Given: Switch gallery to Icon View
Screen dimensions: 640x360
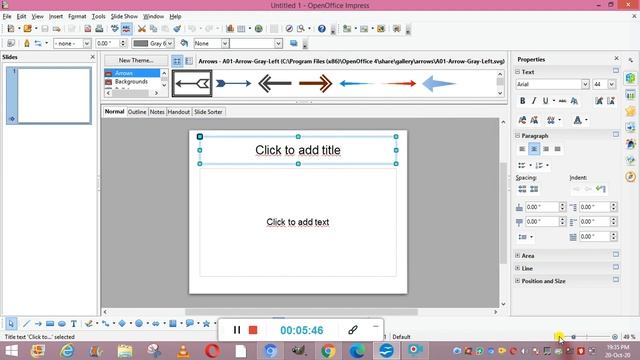Looking at the screenshot, I should tap(177, 61).
